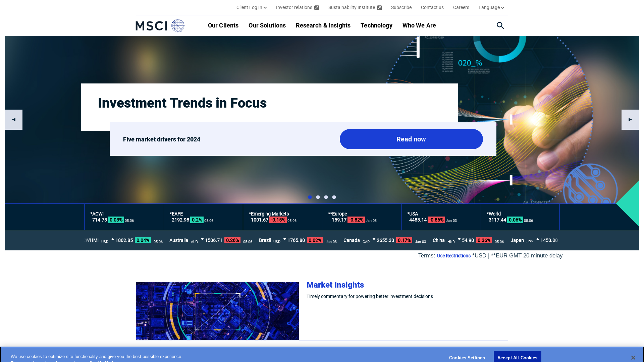Click the **Europe index tile
Screen dimensions: 644x362
click(362, 217)
